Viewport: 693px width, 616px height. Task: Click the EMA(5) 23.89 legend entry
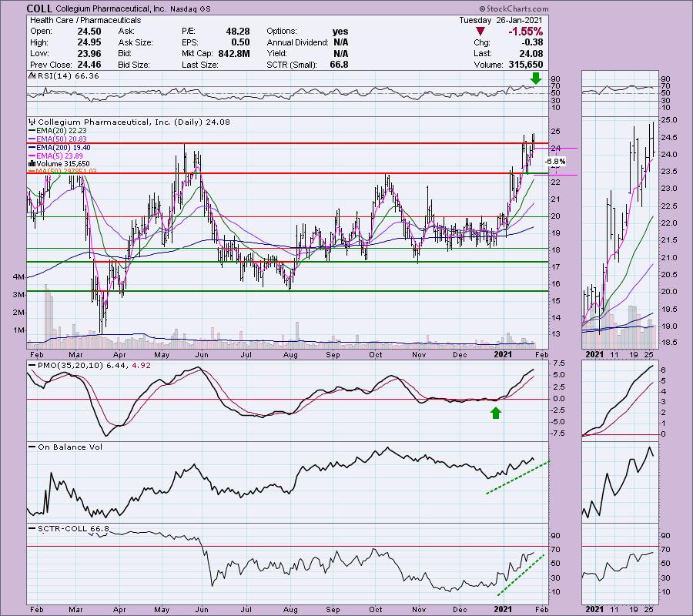coord(59,156)
